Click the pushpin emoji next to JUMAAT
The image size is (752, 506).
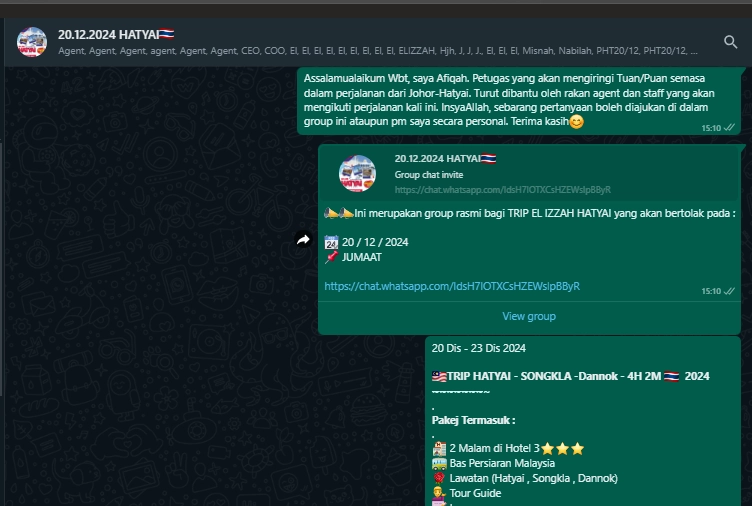[331, 258]
